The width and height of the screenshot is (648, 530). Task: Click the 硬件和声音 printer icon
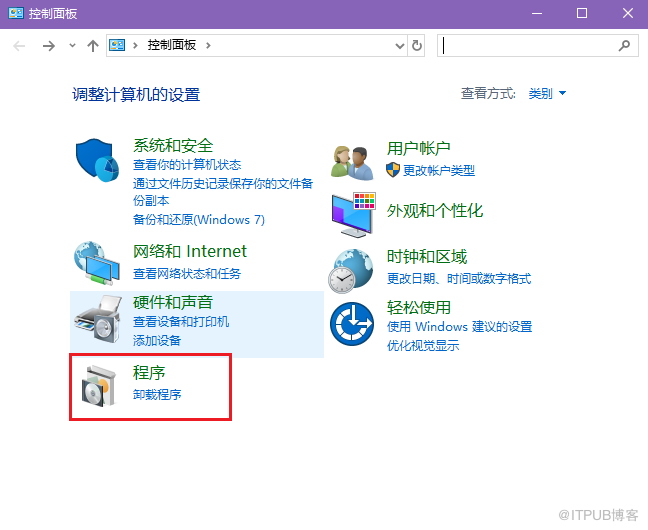pos(98,318)
